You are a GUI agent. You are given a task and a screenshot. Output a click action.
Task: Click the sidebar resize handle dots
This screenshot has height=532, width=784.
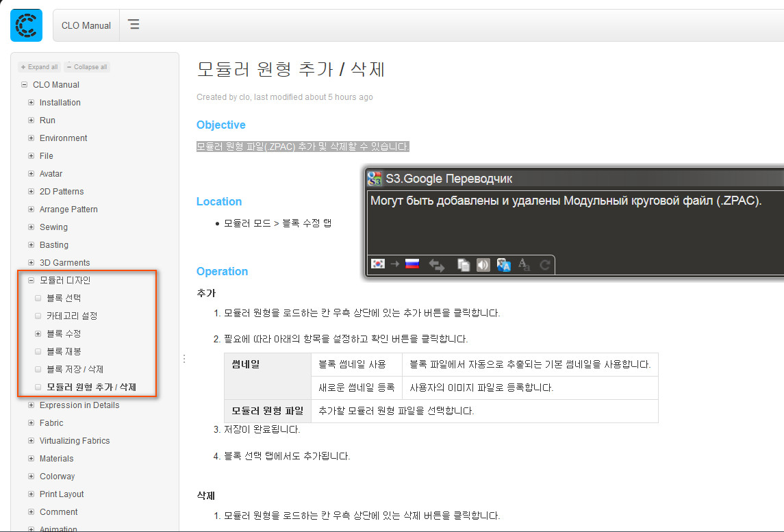tap(184, 359)
